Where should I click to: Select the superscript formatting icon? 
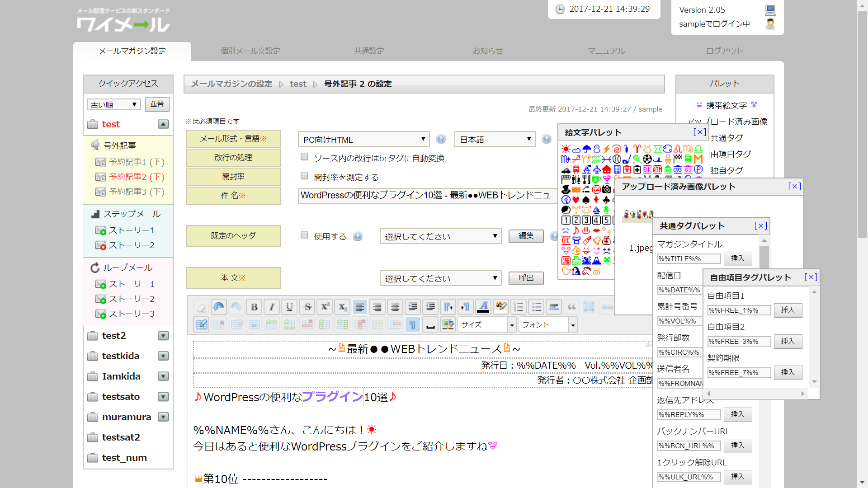[325, 306]
